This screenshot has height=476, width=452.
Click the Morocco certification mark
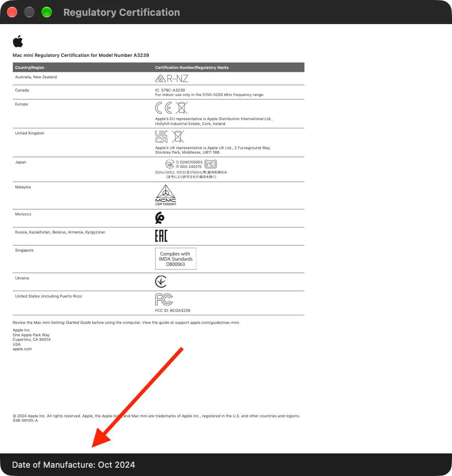click(x=160, y=218)
